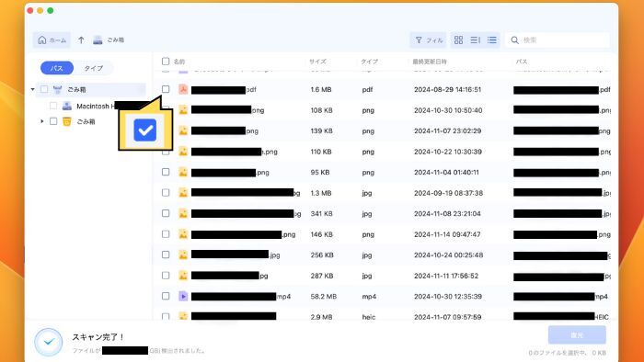Viewport: 644px width, 362px height.
Task: Click the blue restore button
Action: (577, 335)
